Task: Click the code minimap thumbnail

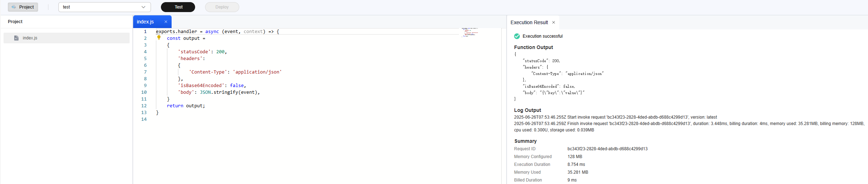Action: tap(470, 33)
